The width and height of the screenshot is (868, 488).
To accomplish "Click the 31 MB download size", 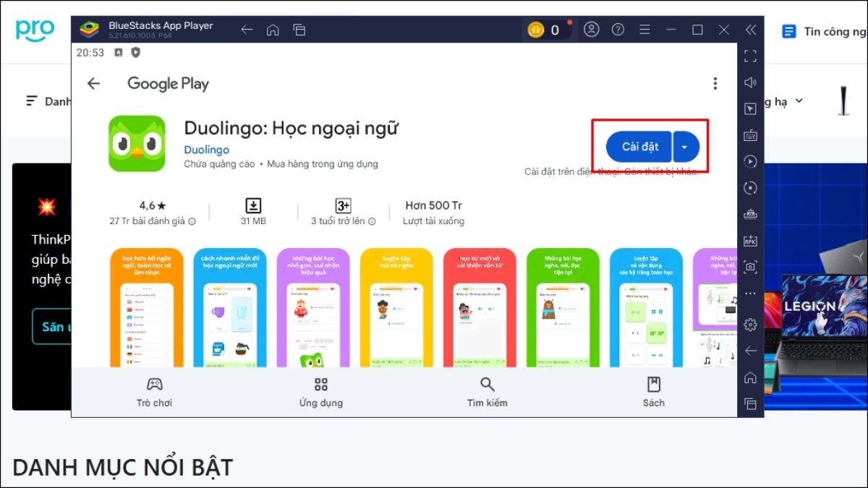I will 253,213.
